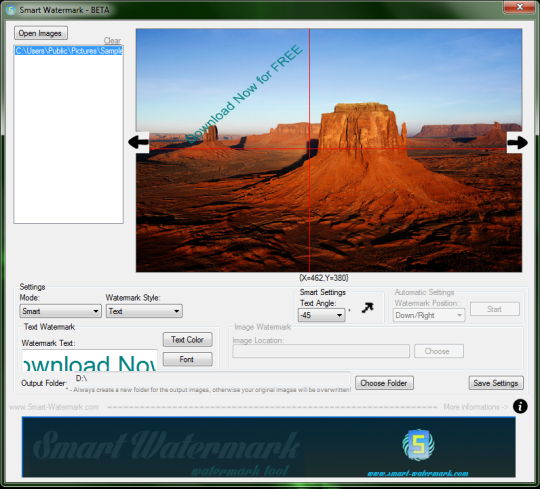The height and width of the screenshot is (489, 540).
Task: Click the Choose Folder button
Action: tap(384, 383)
